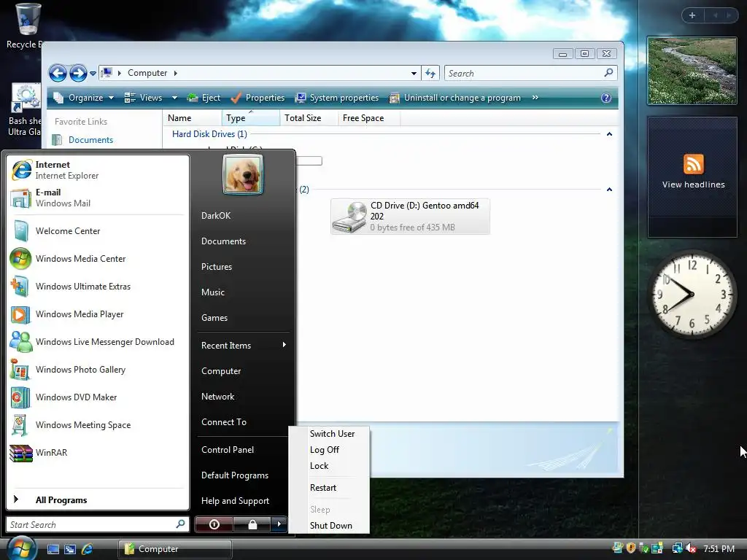747x560 pixels.
Task: Launch Windows Mail under E-mail
Action: [98, 198]
